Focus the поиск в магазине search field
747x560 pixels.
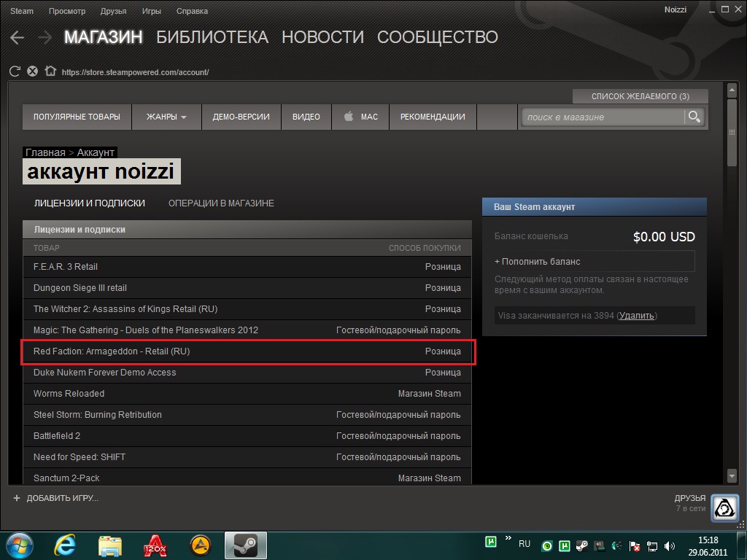pyautogui.click(x=603, y=117)
